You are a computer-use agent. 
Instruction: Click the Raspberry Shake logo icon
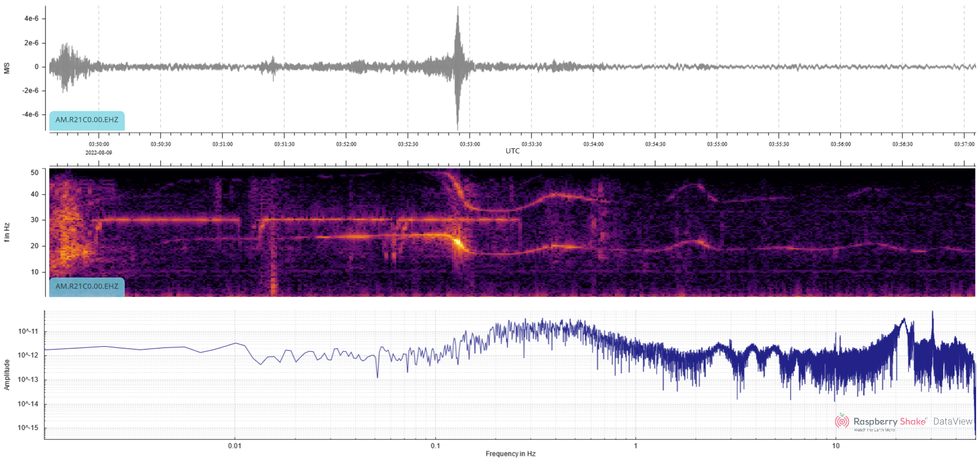842,421
